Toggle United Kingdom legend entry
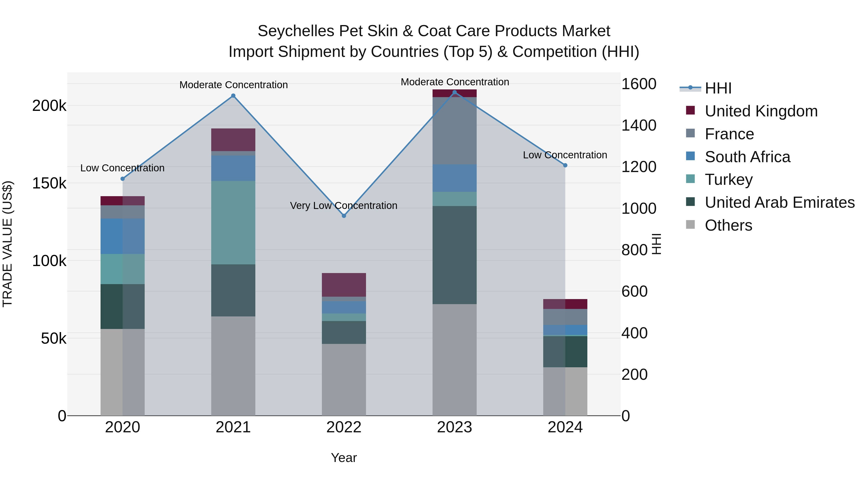Screen dimensions: 868x488 [x=751, y=111]
